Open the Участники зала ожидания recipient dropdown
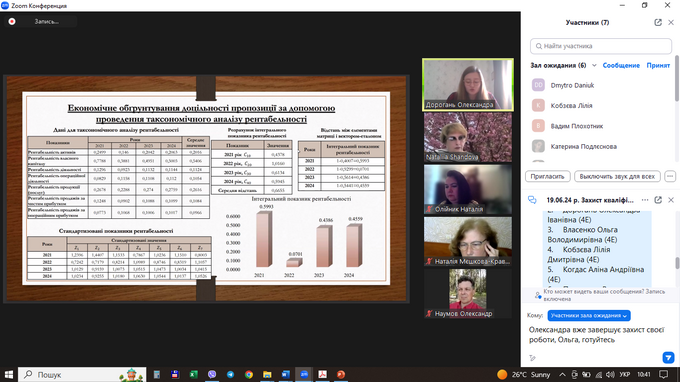The image size is (680, 382). [589, 316]
